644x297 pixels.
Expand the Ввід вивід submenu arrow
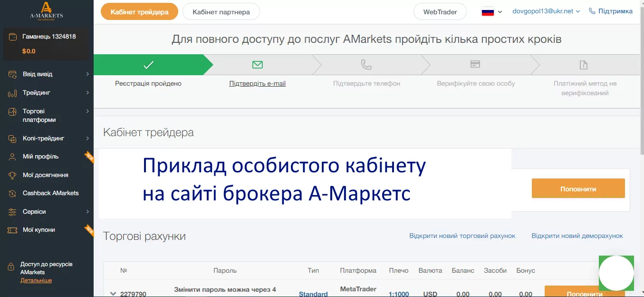point(87,74)
